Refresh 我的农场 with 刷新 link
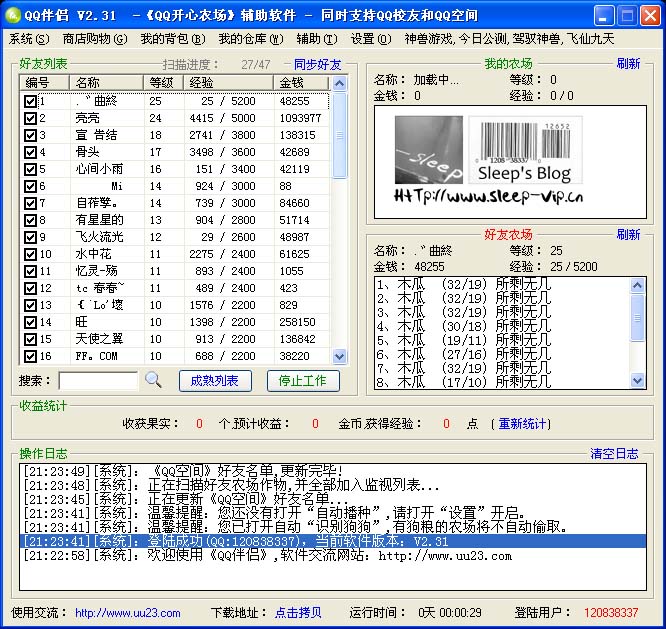The width and height of the screenshot is (666, 629). pyautogui.click(x=628, y=64)
